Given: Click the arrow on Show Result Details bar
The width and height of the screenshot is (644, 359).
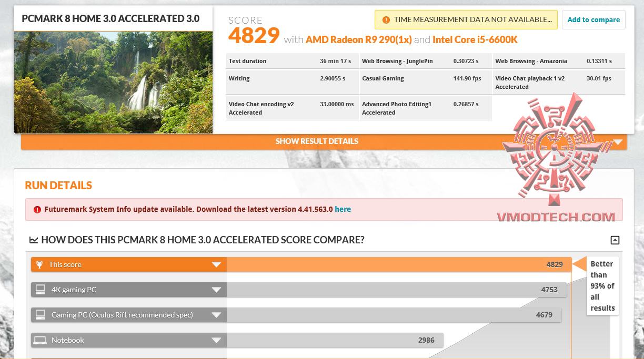Looking at the screenshot, I should [x=618, y=142].
